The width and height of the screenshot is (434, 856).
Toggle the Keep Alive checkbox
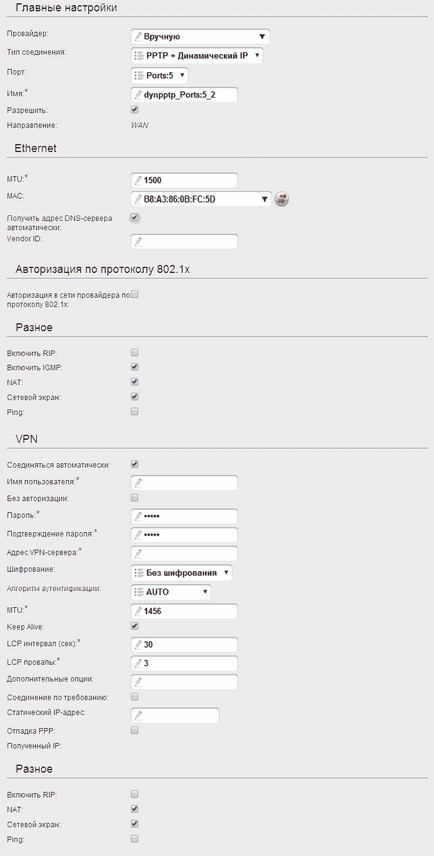(x=135, y=626)
